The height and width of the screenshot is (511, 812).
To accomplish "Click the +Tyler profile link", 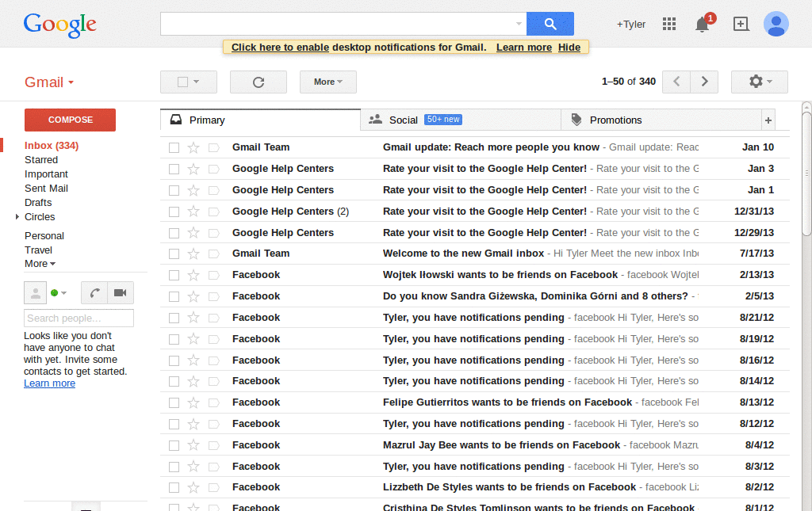I will click(630, 25).
